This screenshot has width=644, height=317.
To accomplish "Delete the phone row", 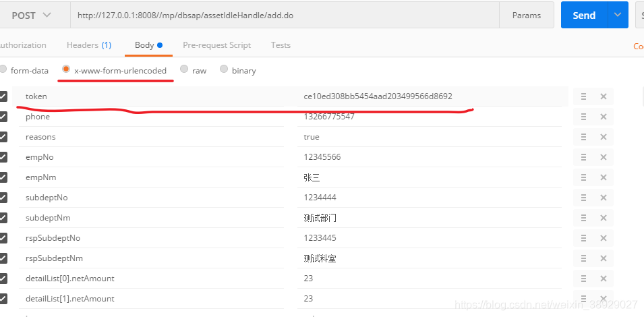I will coord(604,117).
